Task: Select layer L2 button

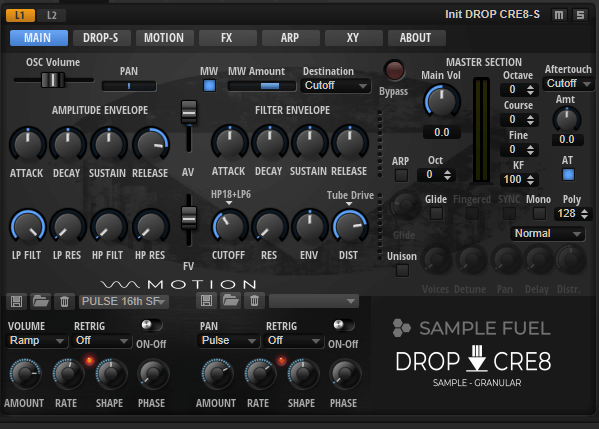Action: (52, 15)
